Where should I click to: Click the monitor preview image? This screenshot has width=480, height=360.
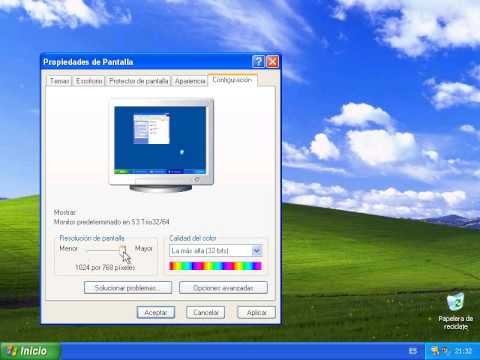161,145
